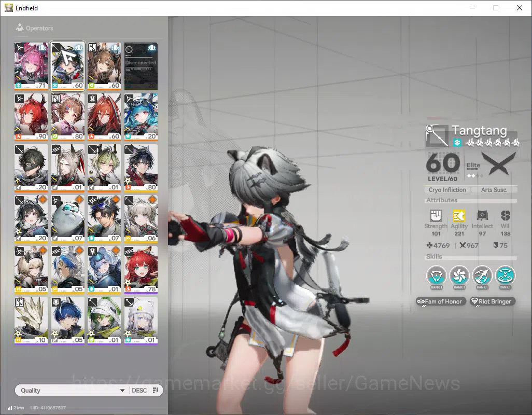Toggle the DESC sort direction
This screenshot has height=415, width=532.
139,391
